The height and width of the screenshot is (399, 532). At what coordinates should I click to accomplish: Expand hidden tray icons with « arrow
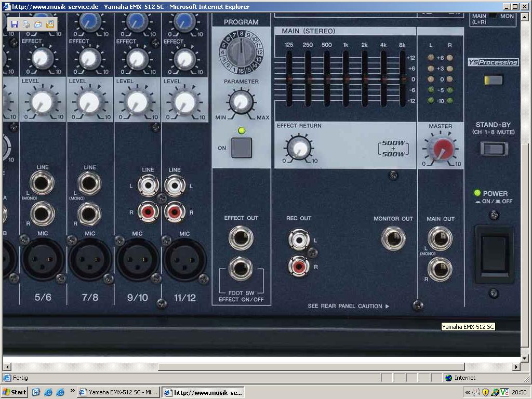click(468, 393)
